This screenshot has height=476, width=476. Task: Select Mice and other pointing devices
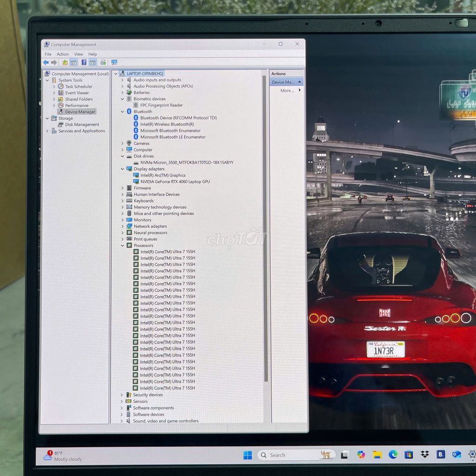[x=164, y=214]
